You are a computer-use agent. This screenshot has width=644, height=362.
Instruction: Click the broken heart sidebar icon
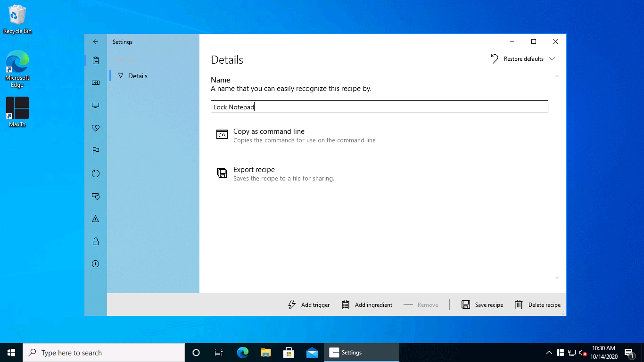pyautogui.click(x=96, y=128)
